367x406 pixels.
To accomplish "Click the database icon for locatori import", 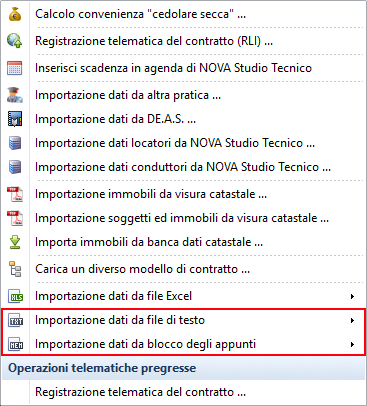I will click(15, 143).
